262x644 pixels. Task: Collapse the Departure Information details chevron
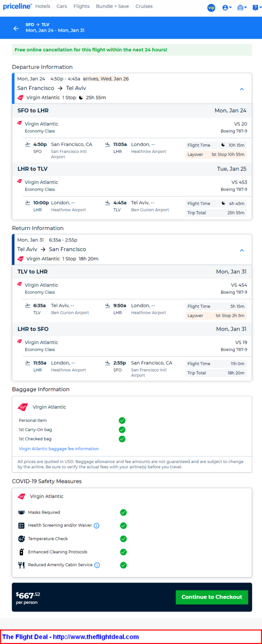[242, 89]
